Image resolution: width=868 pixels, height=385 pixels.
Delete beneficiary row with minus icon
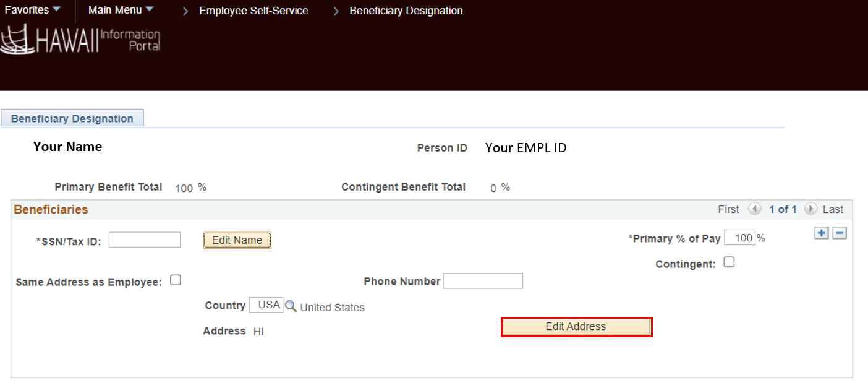click(839, 233)
